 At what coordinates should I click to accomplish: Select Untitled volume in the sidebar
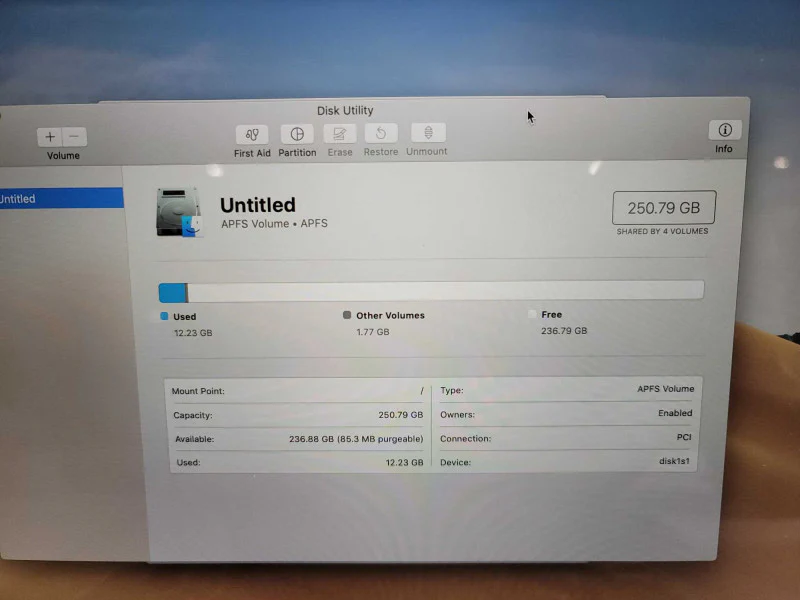coord(61,198)
